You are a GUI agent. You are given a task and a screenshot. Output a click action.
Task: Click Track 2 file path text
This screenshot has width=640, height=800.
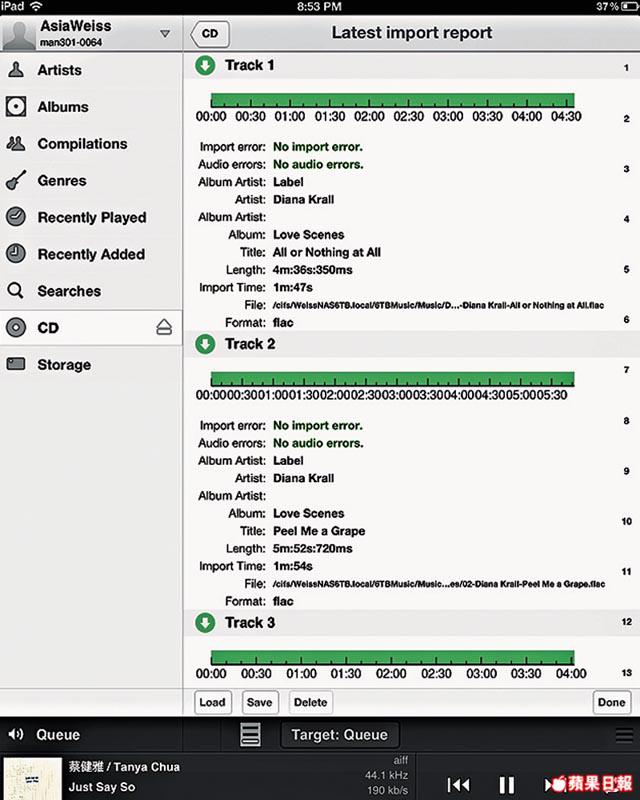pyautogui.click(x=439, y=584)
